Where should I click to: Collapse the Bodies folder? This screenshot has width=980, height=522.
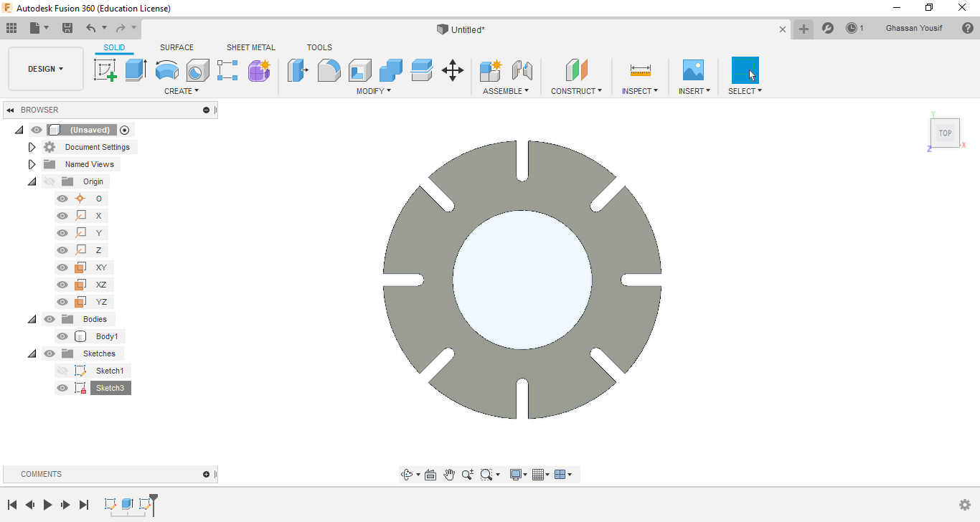tap(32, 319)
